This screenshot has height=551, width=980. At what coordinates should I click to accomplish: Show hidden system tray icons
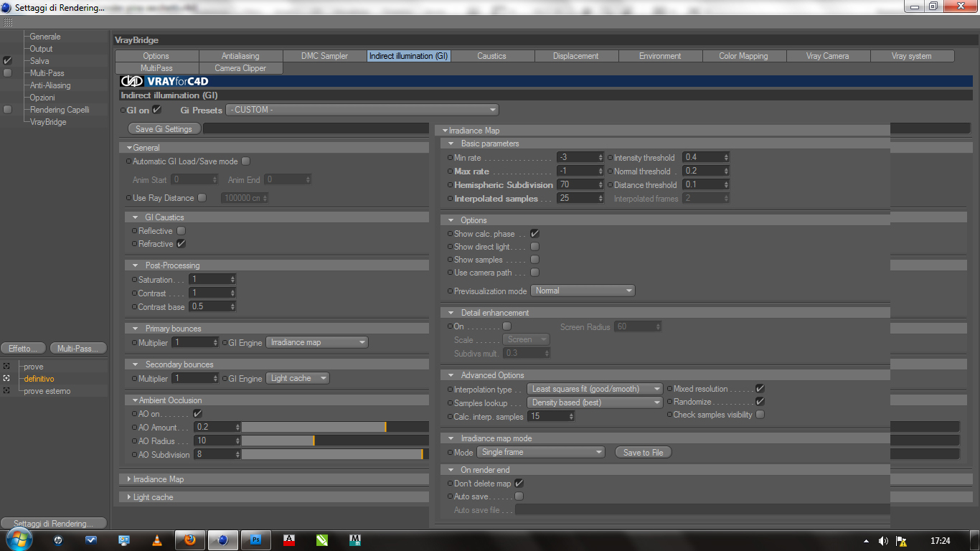[x=867, y=541]
